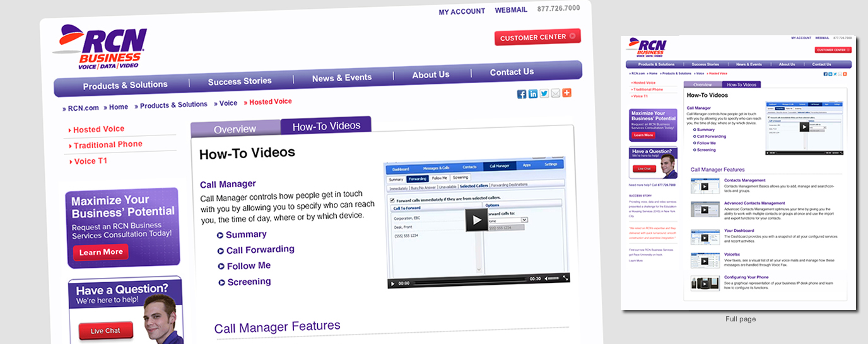868x344 pixels.
Task: Click Customer Center button in the full page preview
Action: (x=833, y=50)
